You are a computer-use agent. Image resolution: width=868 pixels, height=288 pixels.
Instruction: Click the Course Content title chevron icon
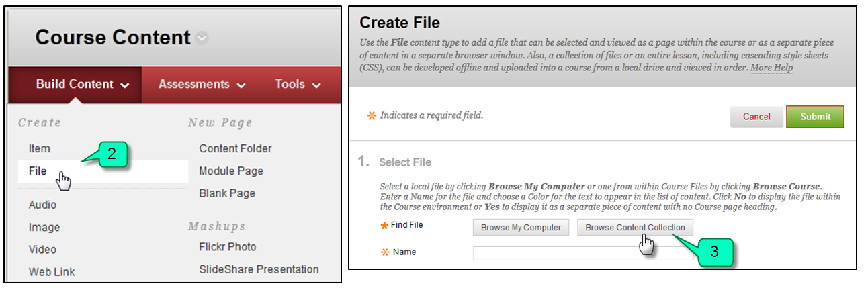[202, 39]
